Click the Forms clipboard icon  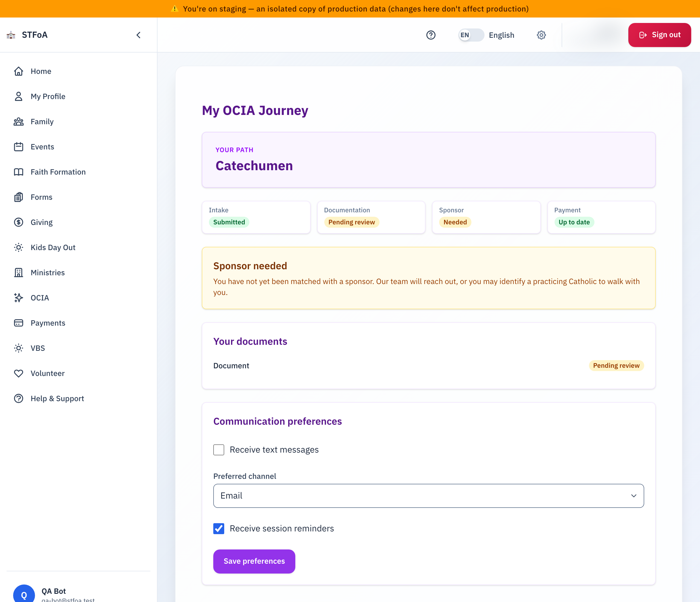(19, 197)
